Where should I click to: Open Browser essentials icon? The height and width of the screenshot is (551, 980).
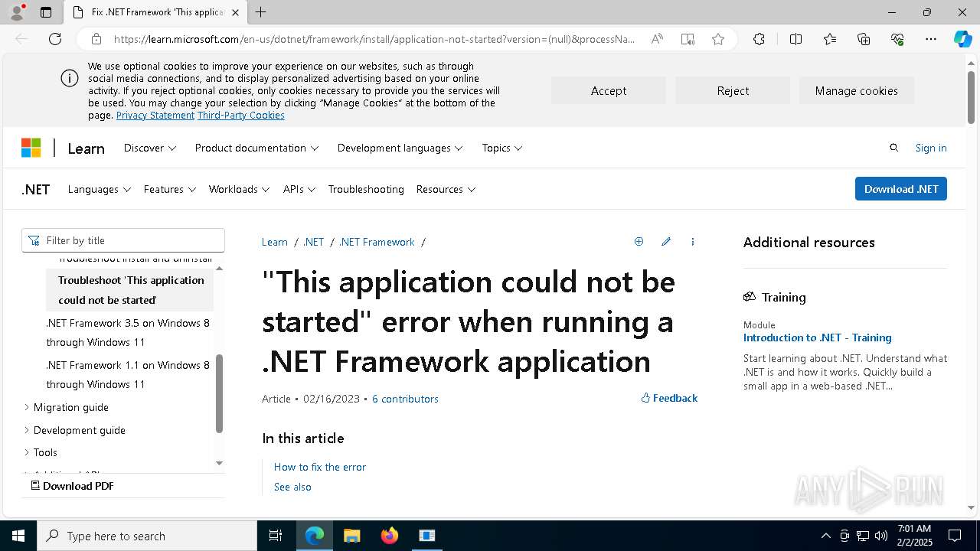pos(897,39)
